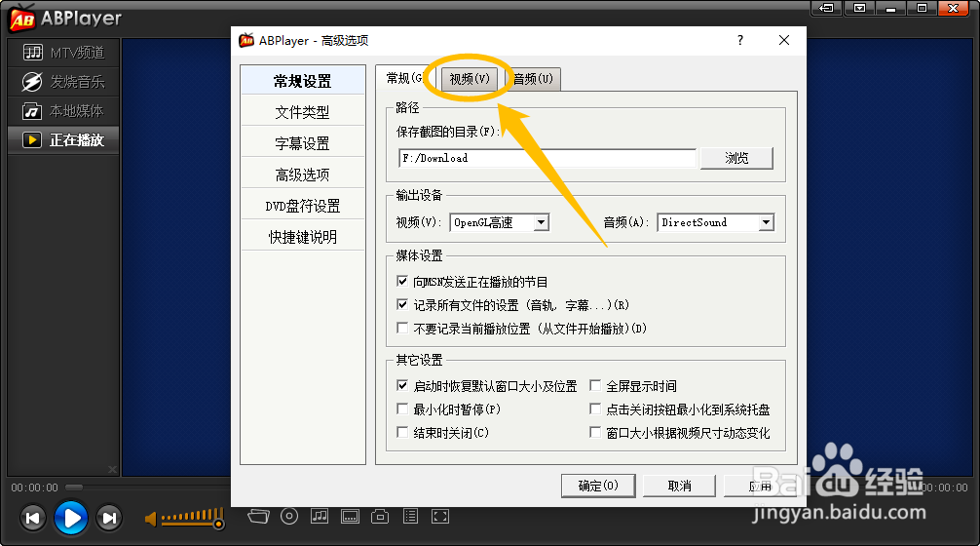980x546 pixels.
Task: Switch to the 视频(V) tab
Action: click(x=470, y=79)
